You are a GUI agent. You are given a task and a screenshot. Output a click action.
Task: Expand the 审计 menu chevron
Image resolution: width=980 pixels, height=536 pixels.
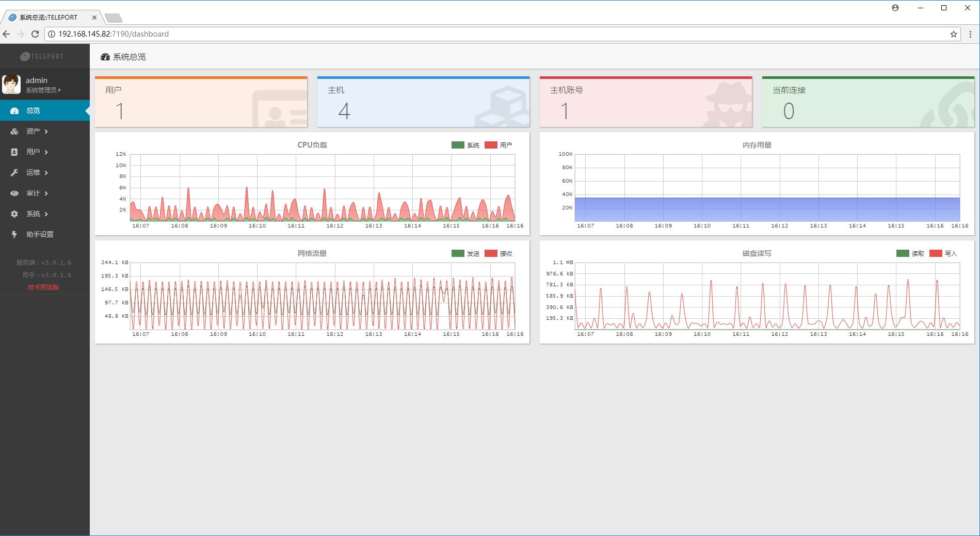pyautogui.click(x=46, y=193)
